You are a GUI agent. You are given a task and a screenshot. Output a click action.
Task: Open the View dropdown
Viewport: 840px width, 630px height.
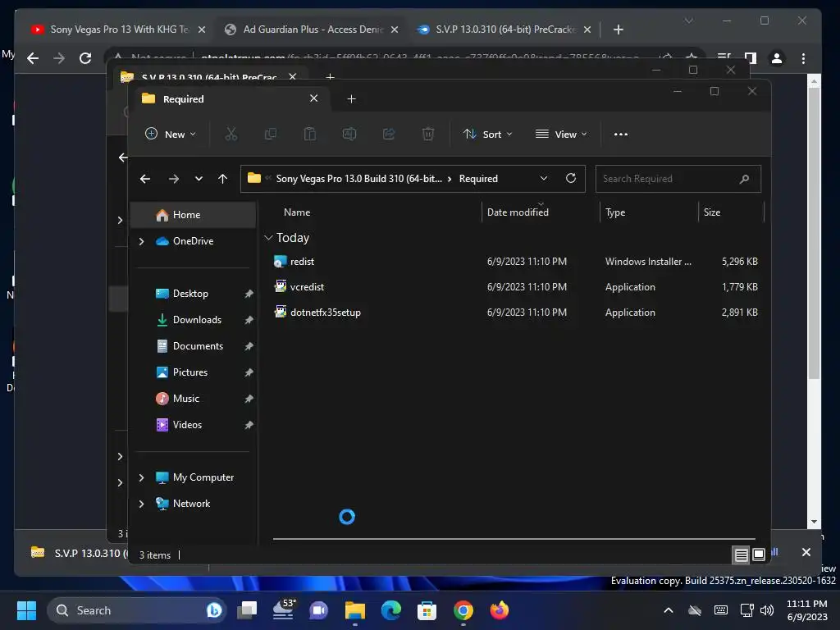[x=561, y=134]
